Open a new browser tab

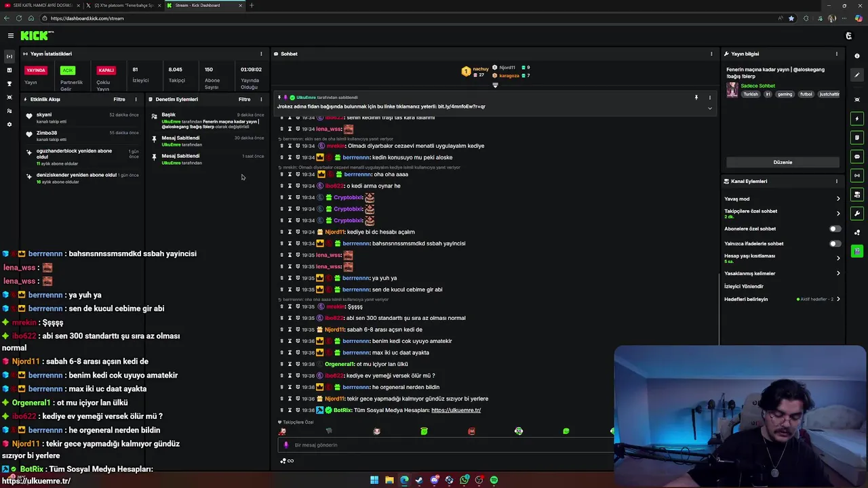(252, 5)
